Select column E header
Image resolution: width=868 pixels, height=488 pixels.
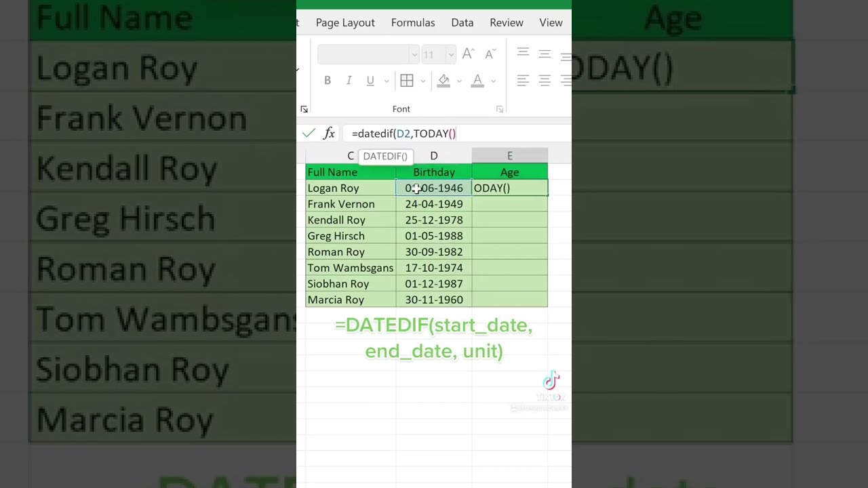510,156
